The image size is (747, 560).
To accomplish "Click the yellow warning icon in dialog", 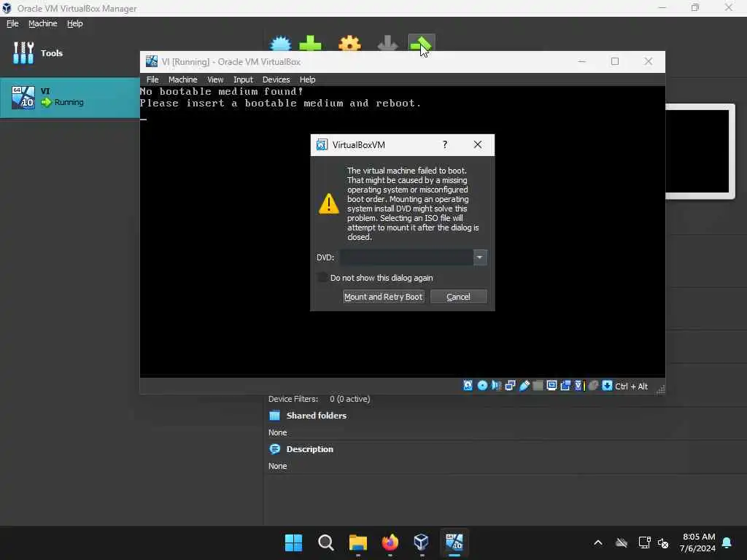I will 329,204.
